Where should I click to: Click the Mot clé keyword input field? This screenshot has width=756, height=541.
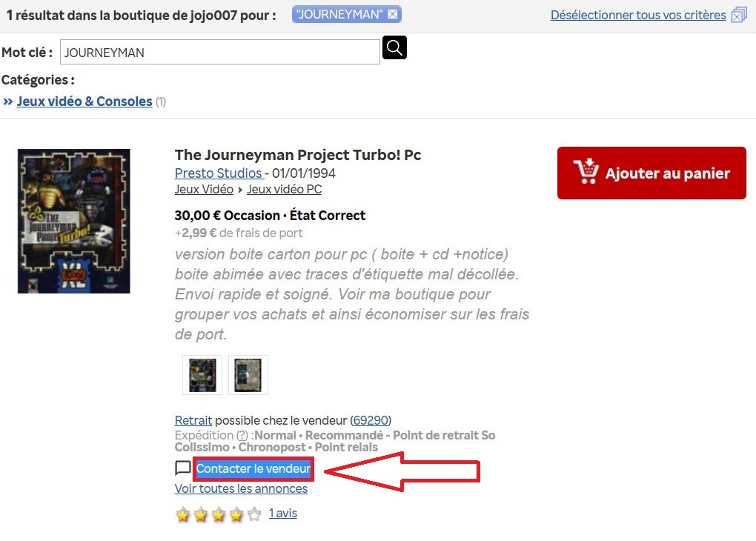[x=220, y=52]
